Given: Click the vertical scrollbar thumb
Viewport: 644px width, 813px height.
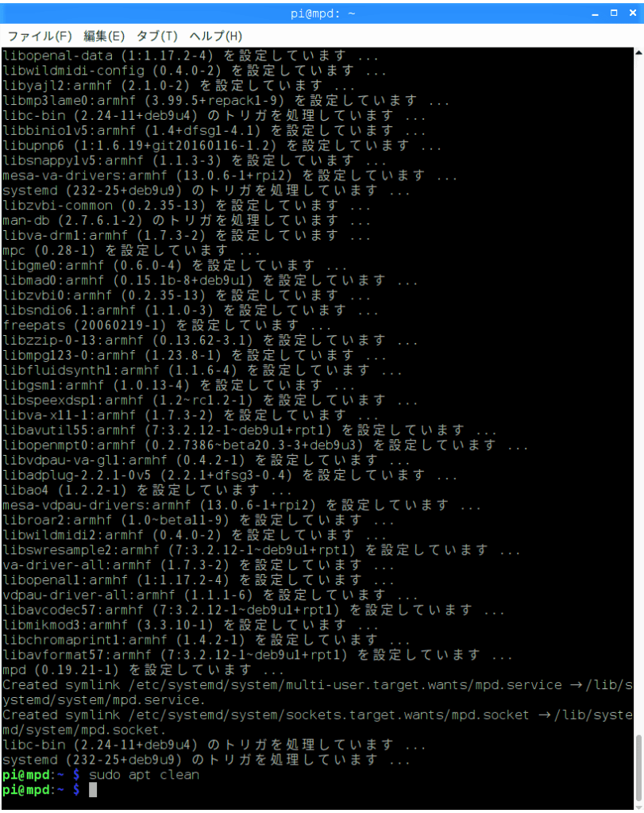Looking at the screenshot, I should click(x=638, y=768).
